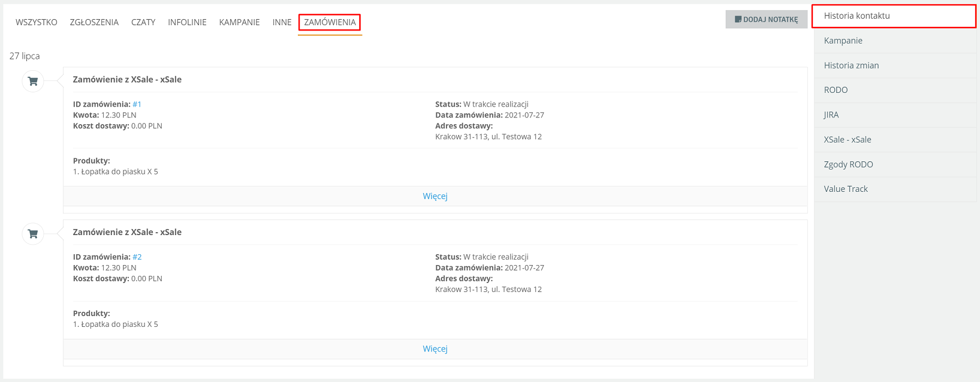980x382 pixels.
Task: Select the ZAMÓWIENIA tab
Action: [x=330, y=22]
